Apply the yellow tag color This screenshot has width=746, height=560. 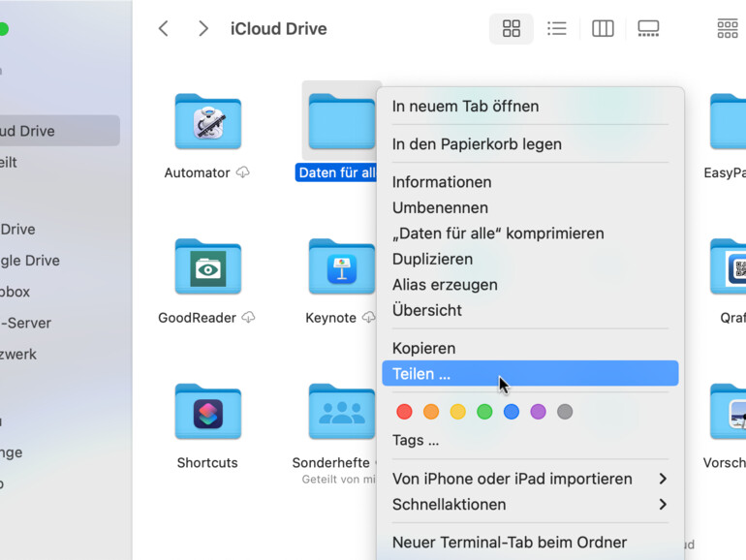[457, 412]
